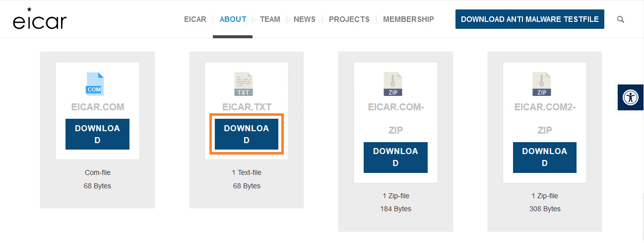Download the EICAR.TXT file
Screen dimensions: 644x243
click(247, 134)
